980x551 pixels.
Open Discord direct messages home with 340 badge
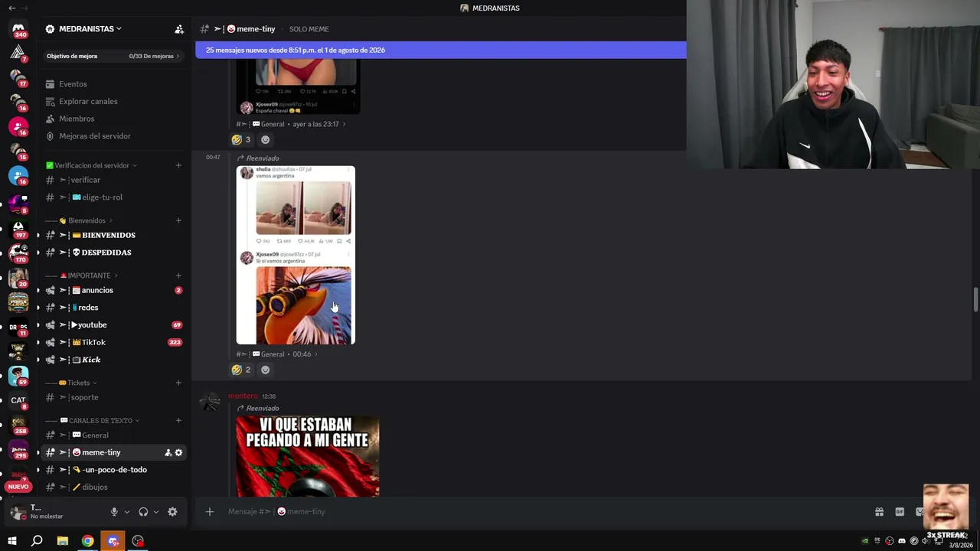18,28
